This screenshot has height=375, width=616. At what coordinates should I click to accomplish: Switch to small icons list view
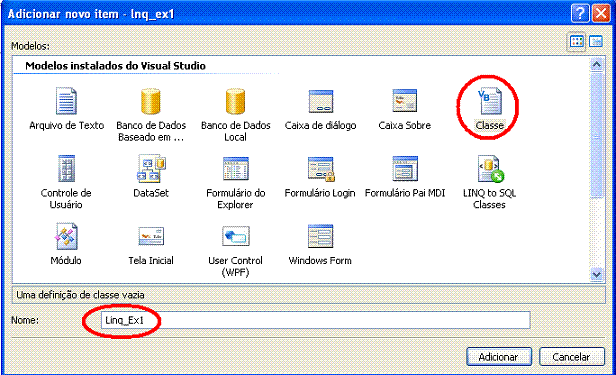[596, 41]
